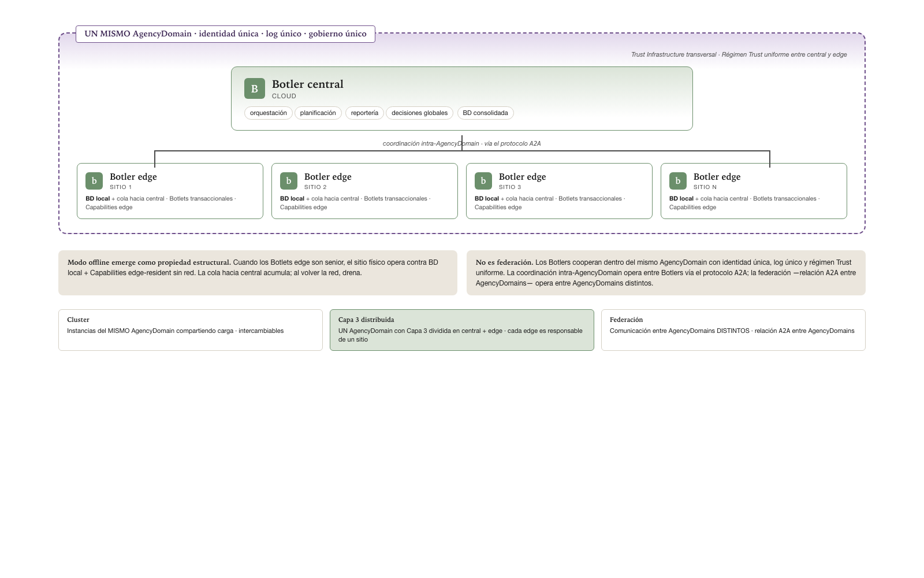Select the 'planificación' pill
This screenshot has height=578, width=924.
point(318,113)
